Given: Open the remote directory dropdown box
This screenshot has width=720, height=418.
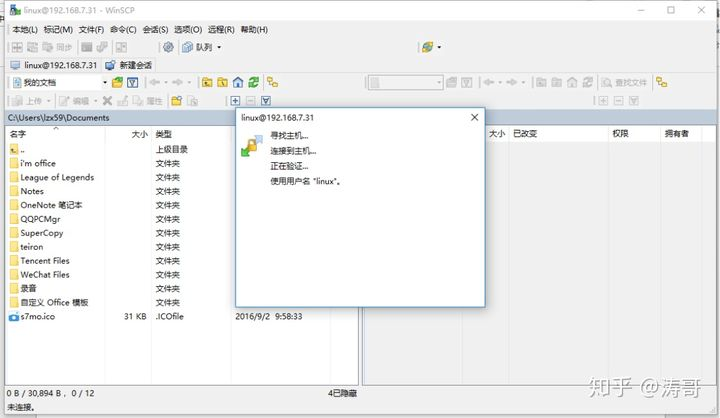Looking at the screenshot, I should pos(405,83).
